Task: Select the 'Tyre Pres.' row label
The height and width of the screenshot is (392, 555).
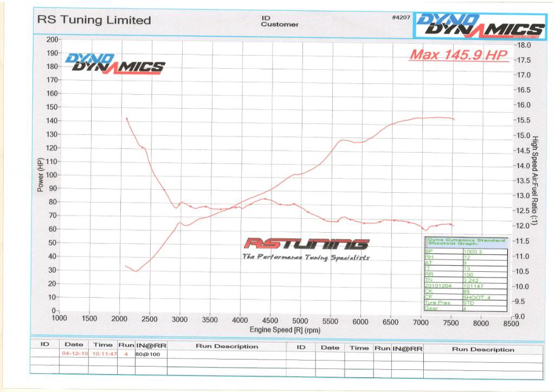Action: click(438, 303)
